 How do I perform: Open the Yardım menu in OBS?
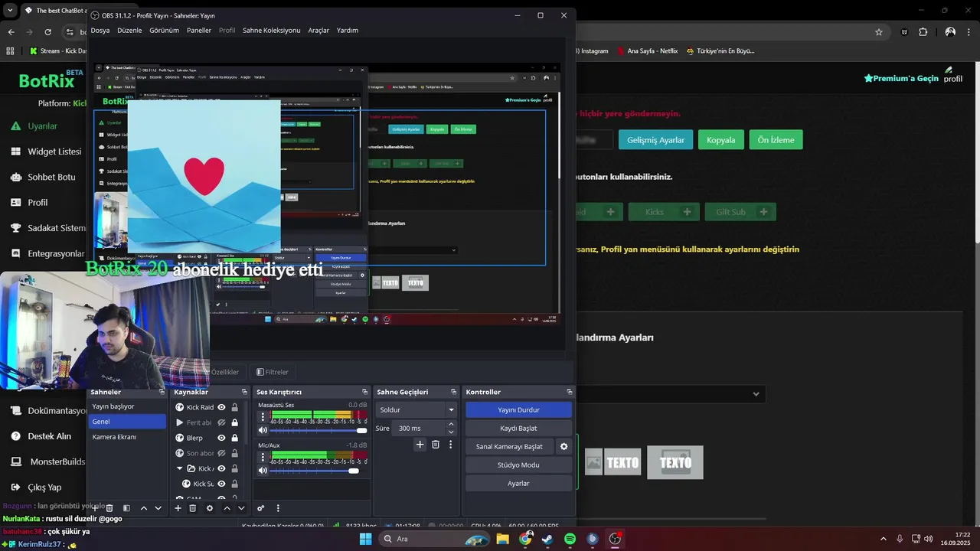[348, 31]
